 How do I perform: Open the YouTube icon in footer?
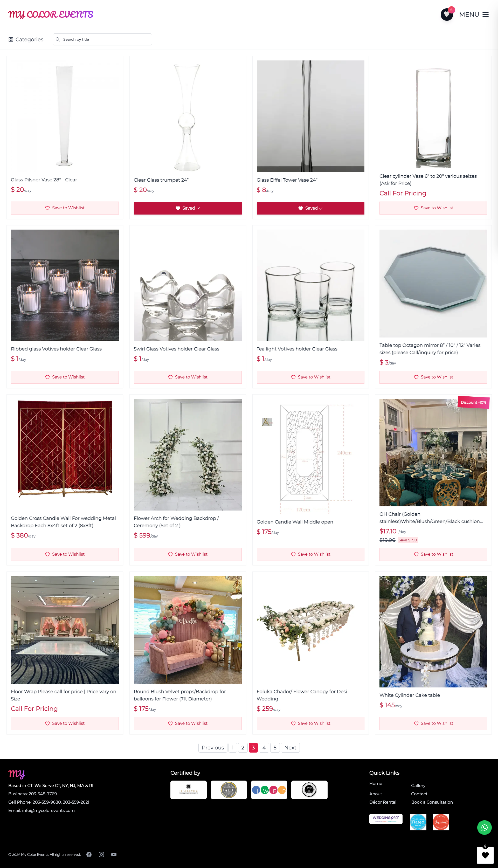pyautogui.click(x=114, y=854)
